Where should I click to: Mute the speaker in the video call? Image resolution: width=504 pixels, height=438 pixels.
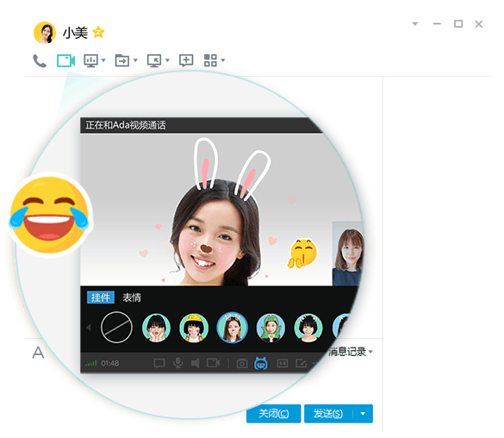[195, 363]
